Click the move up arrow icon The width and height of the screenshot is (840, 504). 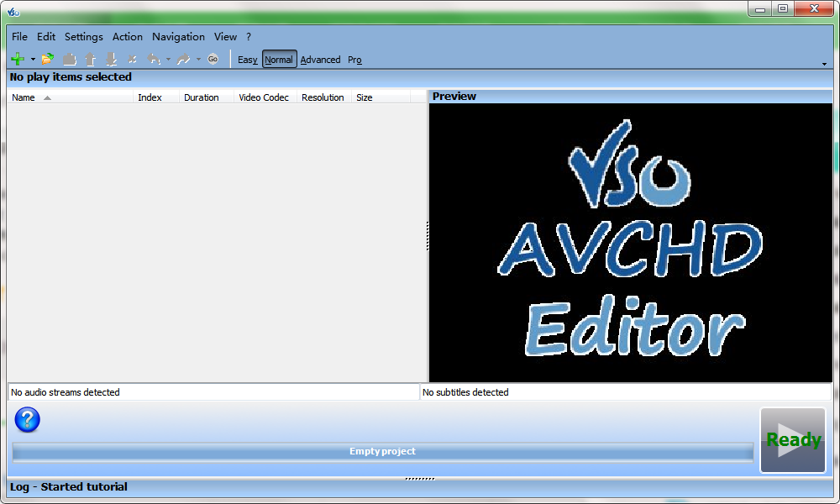pos(90,59)
